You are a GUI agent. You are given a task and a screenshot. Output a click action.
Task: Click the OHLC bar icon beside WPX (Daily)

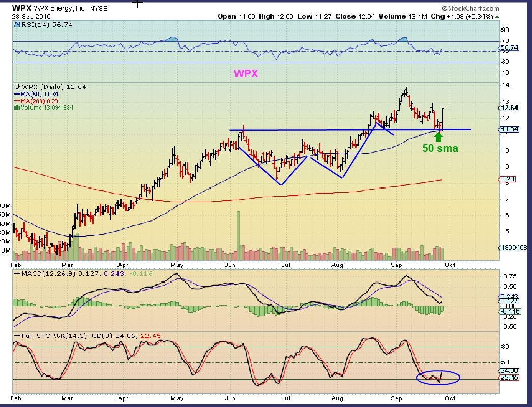click(17, 87)
